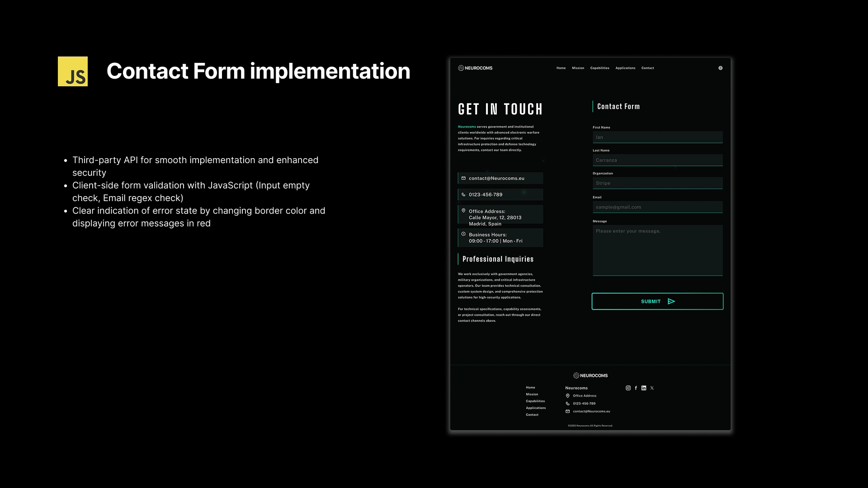Click the footer Capabilities link
The width and height of the screenshot is (868, 488).
coord(535,401)
